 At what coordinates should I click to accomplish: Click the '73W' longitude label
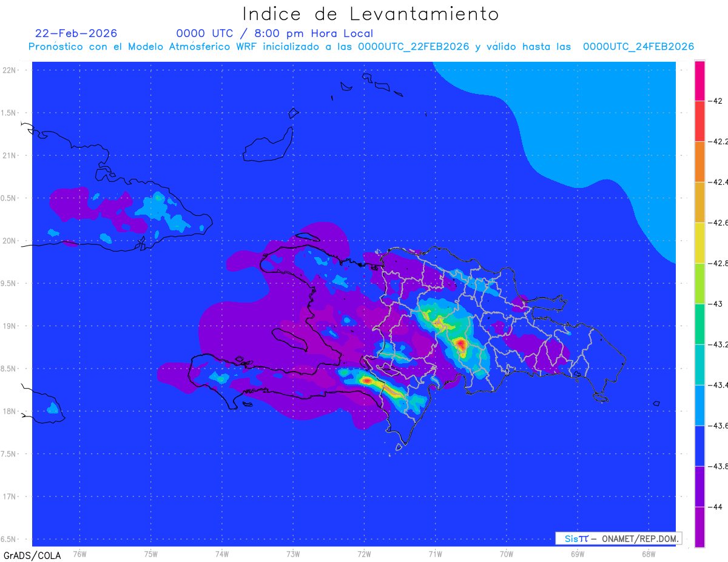[x=293, y=553]
